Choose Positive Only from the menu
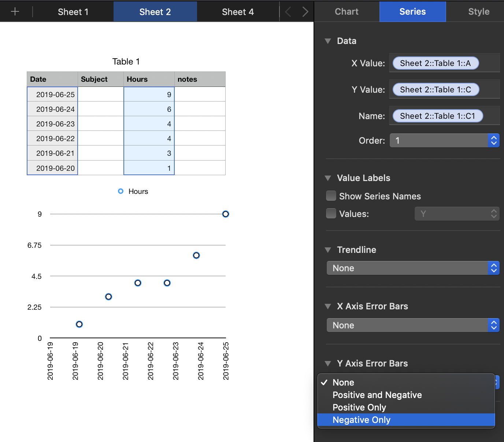 coord(359,408)
